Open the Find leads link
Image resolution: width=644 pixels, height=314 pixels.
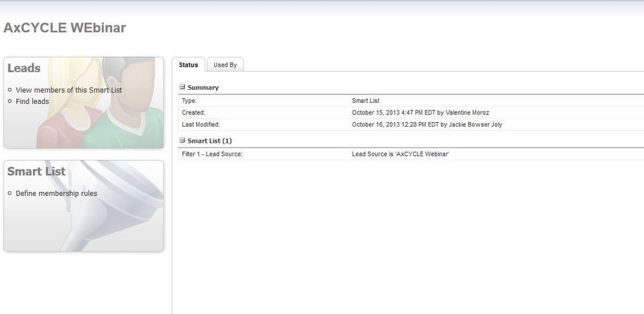pos(32,101)
